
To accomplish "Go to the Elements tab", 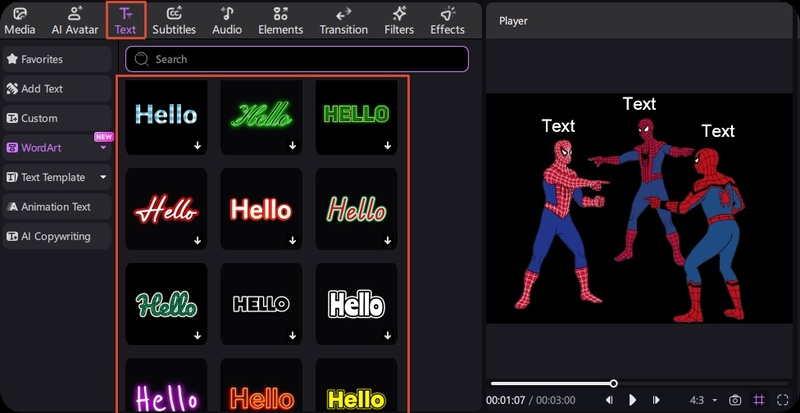I will 281,21.
